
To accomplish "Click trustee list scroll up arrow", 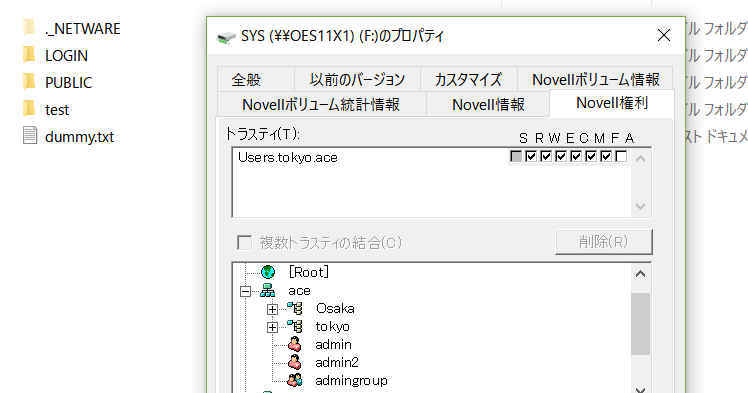I will (x=641, y=159).
